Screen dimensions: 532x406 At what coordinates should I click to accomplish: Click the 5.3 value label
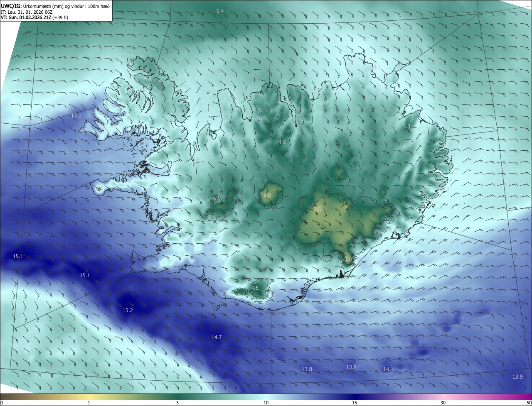tap(406, 126)
